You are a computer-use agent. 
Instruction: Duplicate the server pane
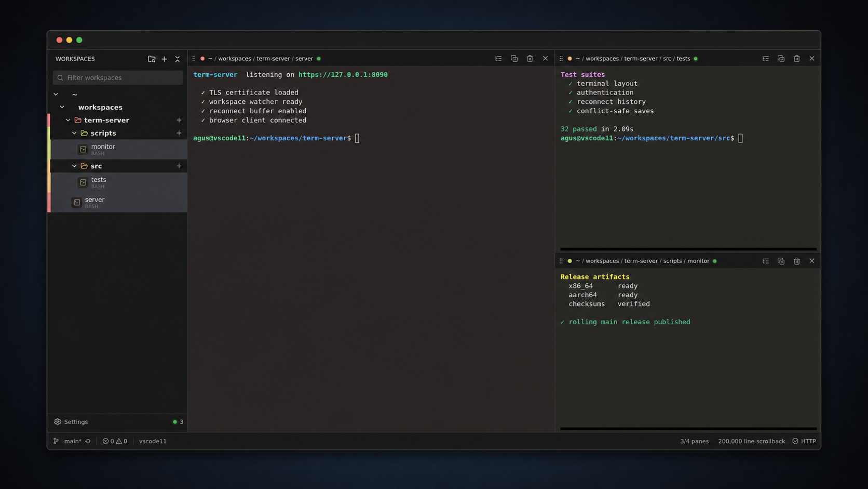click(x=514, y=59)
